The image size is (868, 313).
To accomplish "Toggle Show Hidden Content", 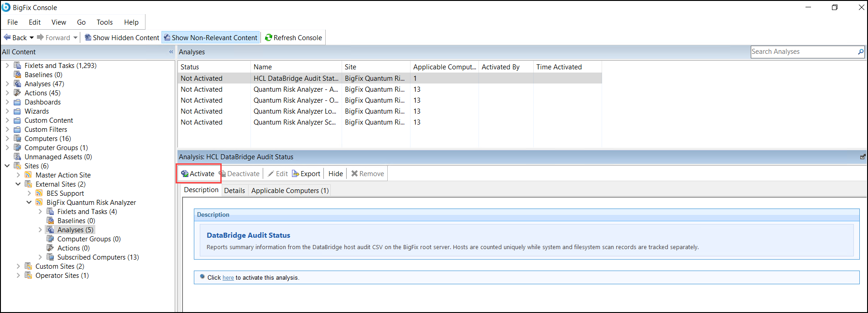I will [x=122, y=37].
